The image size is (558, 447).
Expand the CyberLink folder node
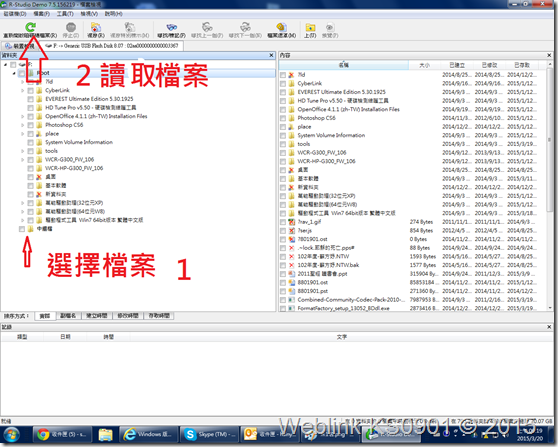22,90
